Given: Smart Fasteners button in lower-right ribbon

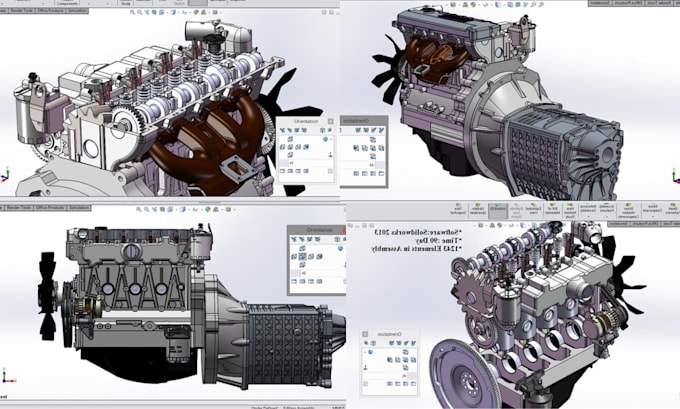Looking at the screenshot, I should tap(673, 209).
